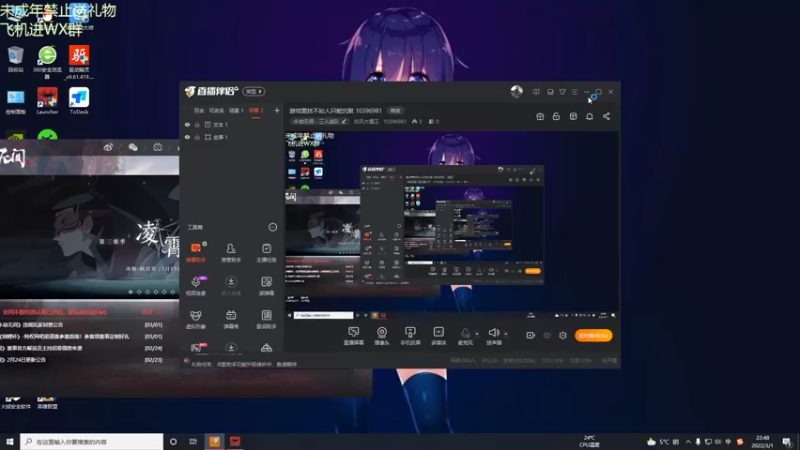Select the 全屏 1 source row
Screen dimensions: 800x450
click(x=232, y=137)
